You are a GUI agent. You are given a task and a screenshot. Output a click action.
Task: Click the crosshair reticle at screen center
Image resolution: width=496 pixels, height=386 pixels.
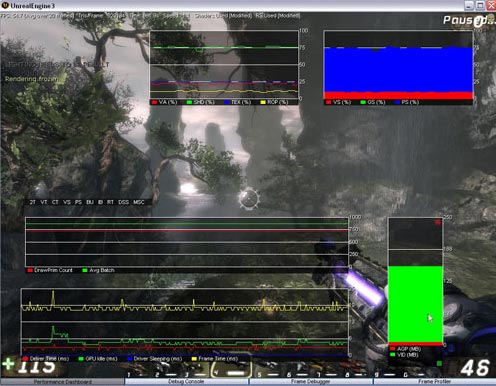(x=249, y=199)
